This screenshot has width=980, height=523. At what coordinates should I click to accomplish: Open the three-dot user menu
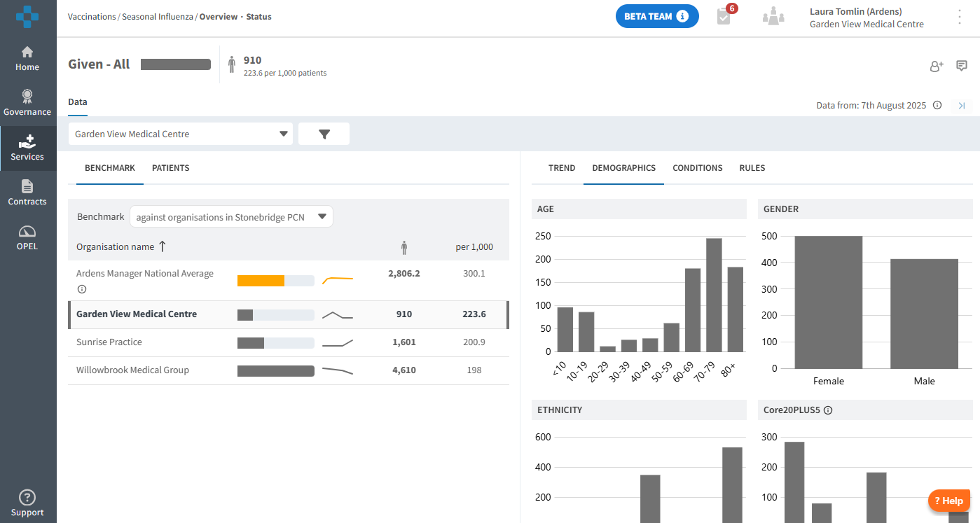(960, 17)
